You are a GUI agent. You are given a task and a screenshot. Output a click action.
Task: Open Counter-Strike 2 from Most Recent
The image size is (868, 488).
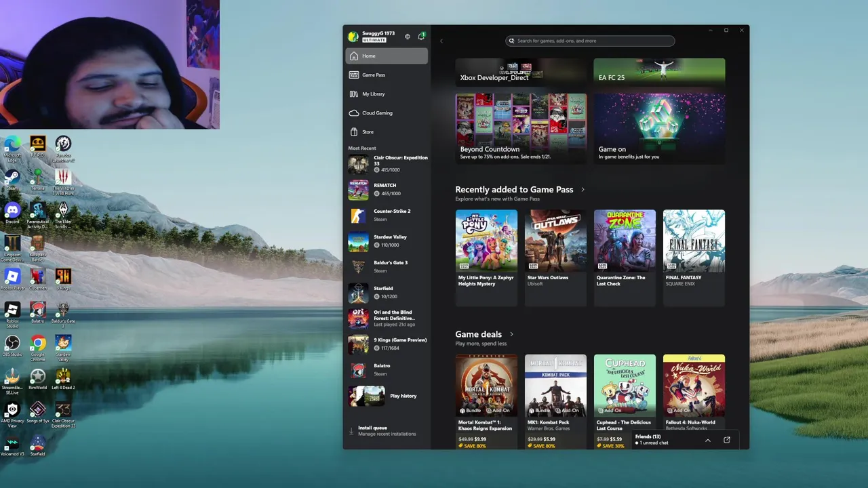click(x=388, y=216)
